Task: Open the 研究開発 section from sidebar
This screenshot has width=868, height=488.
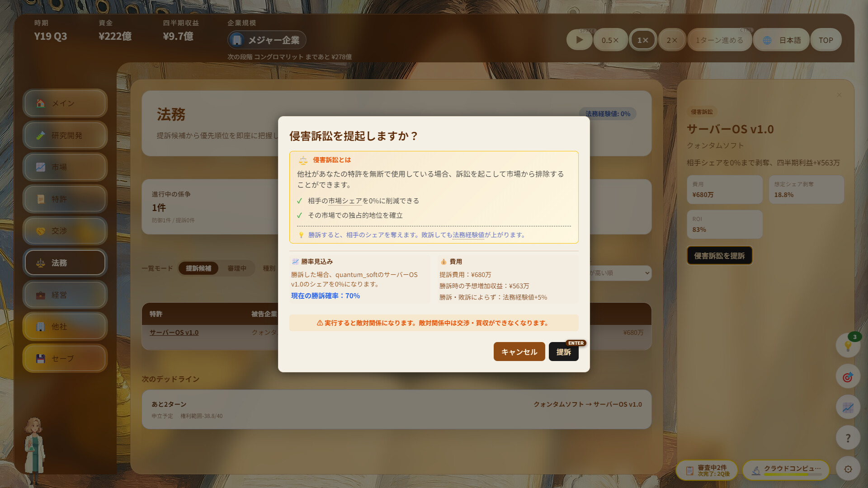Action: coord(65,135)
